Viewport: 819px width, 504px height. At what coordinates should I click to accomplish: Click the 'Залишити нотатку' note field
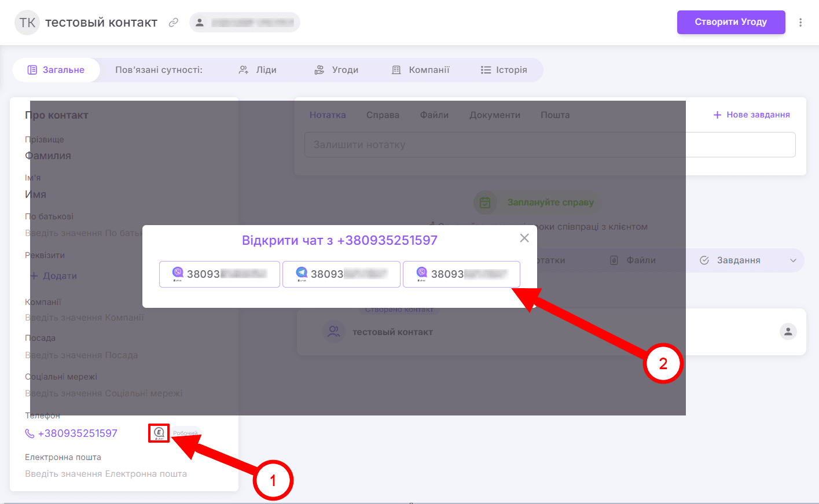pyautogui.click(x=550, y=145)
